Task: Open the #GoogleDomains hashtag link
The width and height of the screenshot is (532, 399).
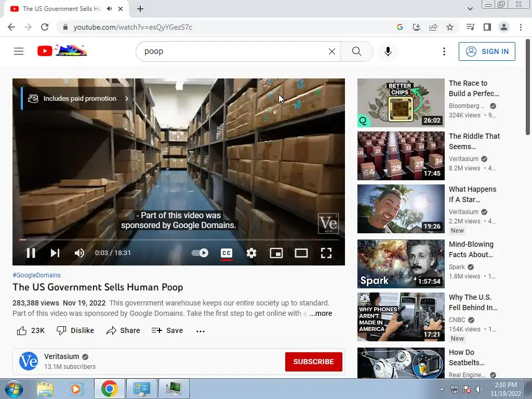Action: [37, 275]
